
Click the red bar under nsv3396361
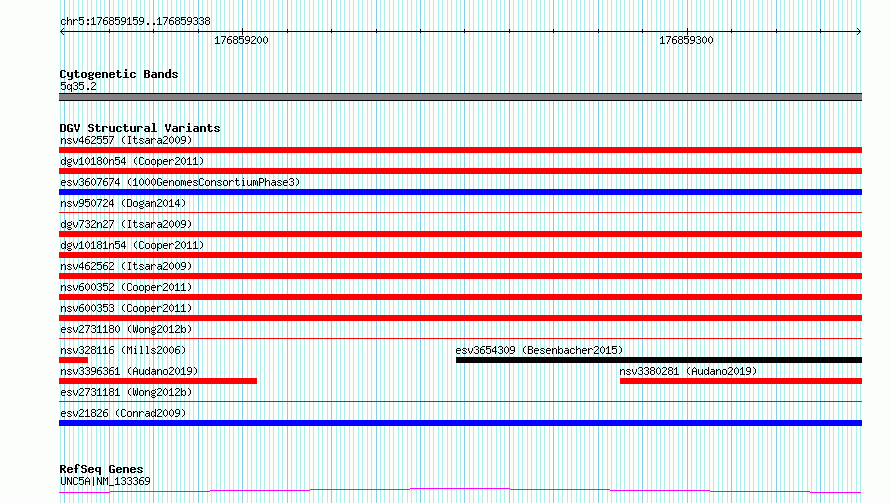coord(158,381)
